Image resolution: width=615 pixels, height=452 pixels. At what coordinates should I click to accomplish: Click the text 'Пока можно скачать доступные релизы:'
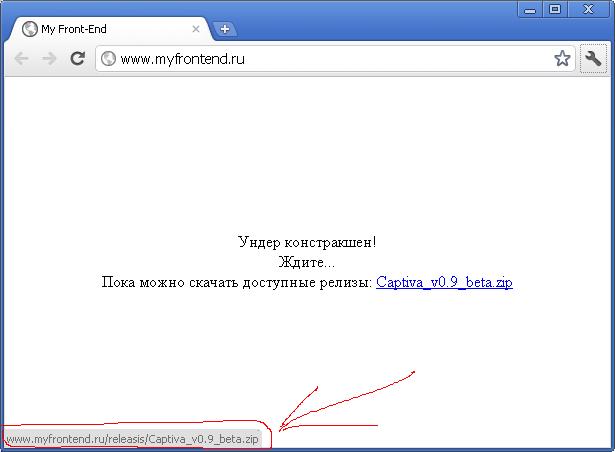click(x=237, y=282)
